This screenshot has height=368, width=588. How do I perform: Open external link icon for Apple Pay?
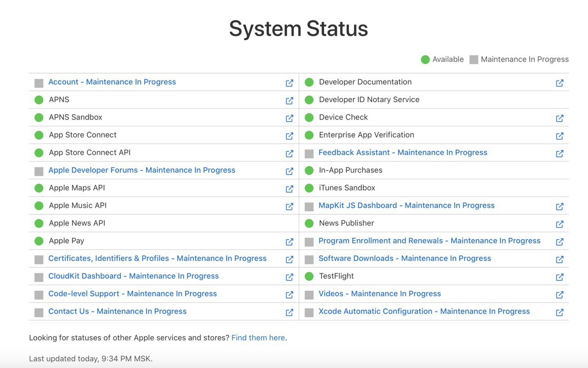coord(289,241)
